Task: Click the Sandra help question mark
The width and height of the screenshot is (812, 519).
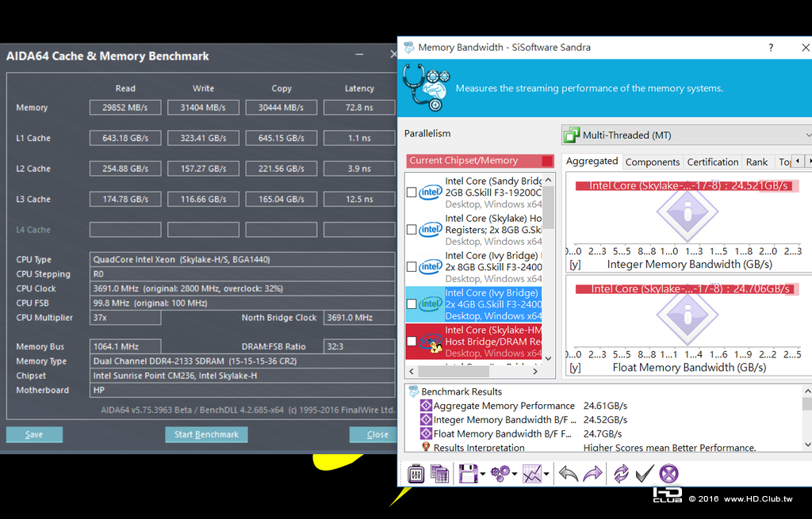Action: [x=771, y=48]
